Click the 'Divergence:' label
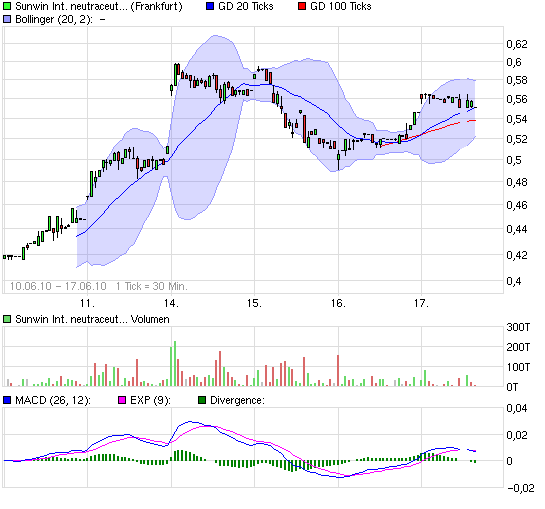 tap(237, 401)
